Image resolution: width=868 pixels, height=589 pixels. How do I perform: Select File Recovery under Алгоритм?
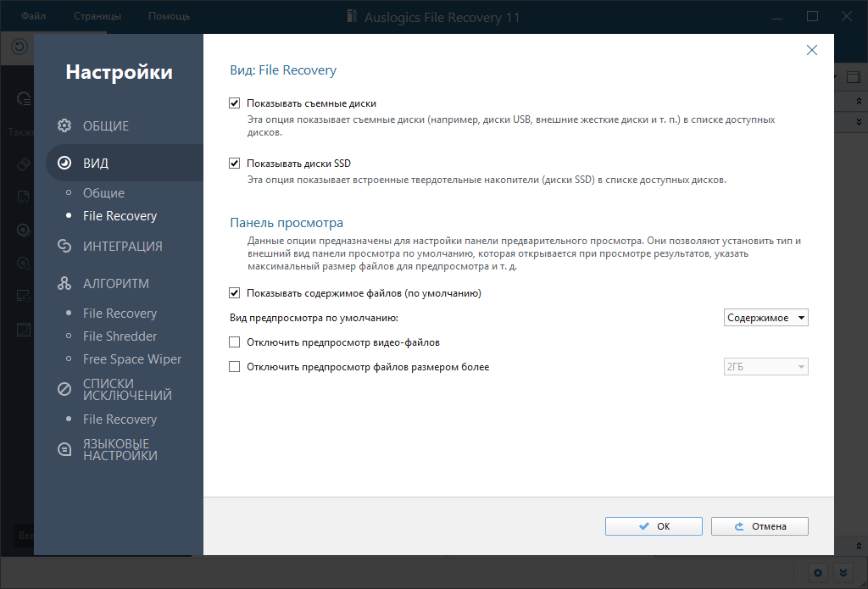(120, 314)
